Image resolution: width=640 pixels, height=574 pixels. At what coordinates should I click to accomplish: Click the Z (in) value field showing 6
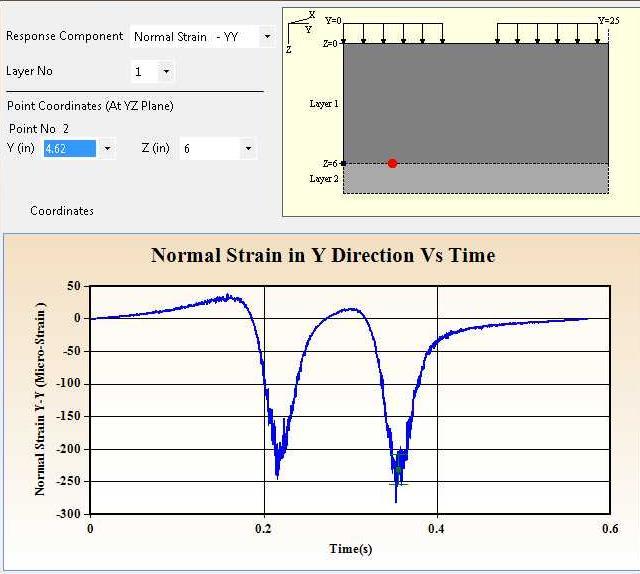(x=210, y=149)
